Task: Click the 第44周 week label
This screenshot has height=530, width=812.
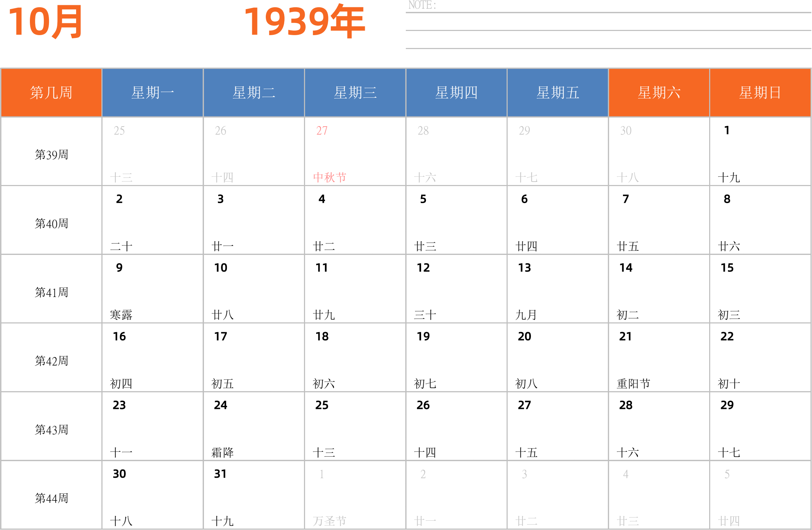Action: pyautogui.click(x=51, y=498)
